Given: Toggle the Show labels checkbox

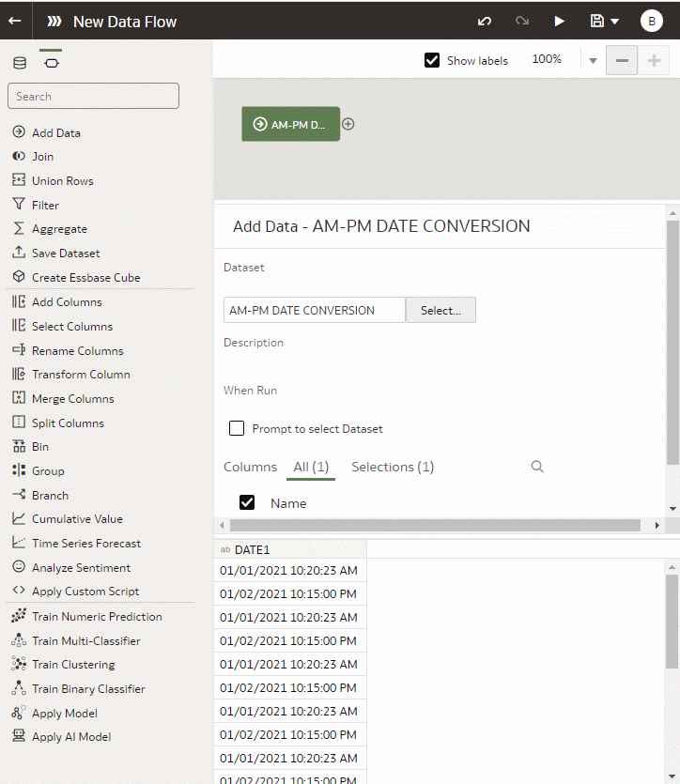Looking at the screenshot, I should click(432, 60).
